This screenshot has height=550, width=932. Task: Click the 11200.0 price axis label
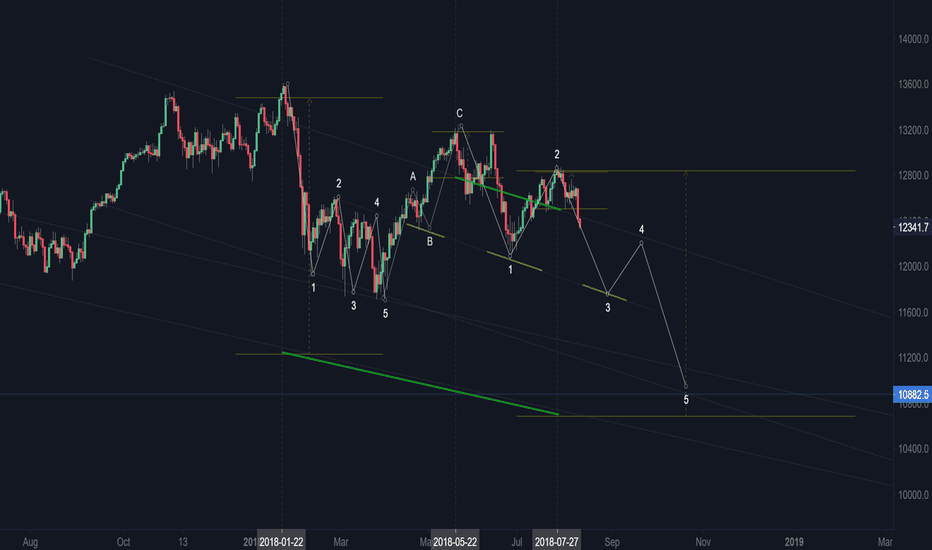tap(913, 357)
